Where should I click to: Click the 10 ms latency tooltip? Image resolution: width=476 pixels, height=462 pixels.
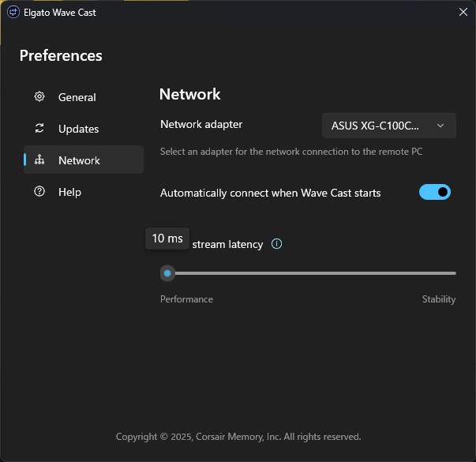point(167,239)
